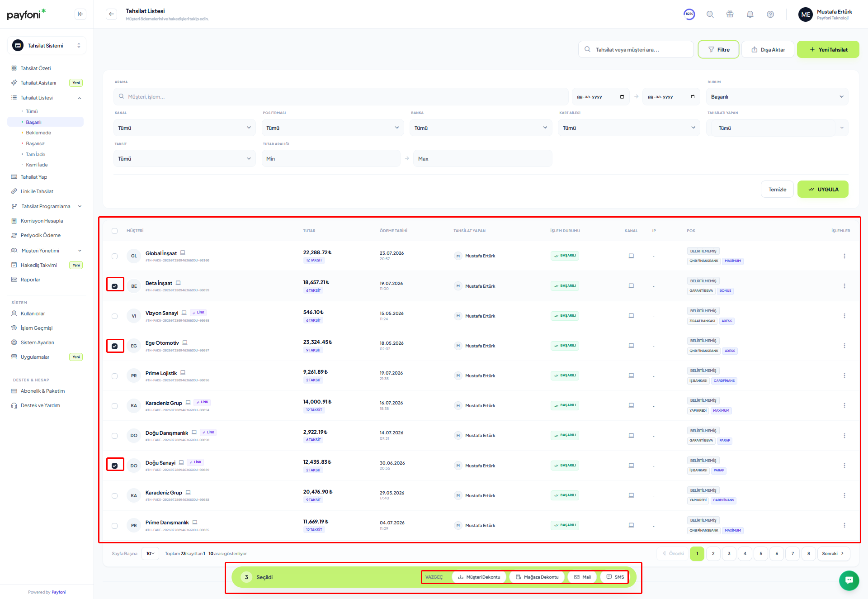This screenshot has width=868, height=599.
Task: Open the notifications bell
Action: (x=750, y=14)
